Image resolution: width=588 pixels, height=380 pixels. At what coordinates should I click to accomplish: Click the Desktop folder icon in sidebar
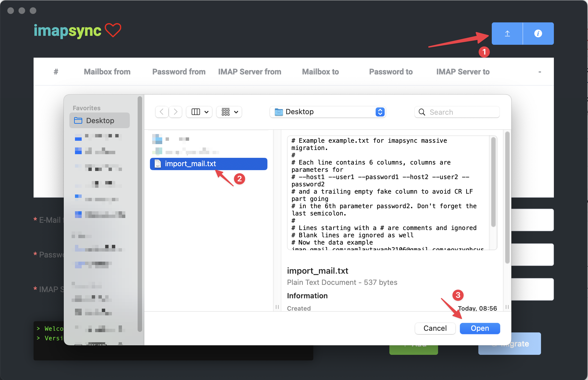[78, 121]
